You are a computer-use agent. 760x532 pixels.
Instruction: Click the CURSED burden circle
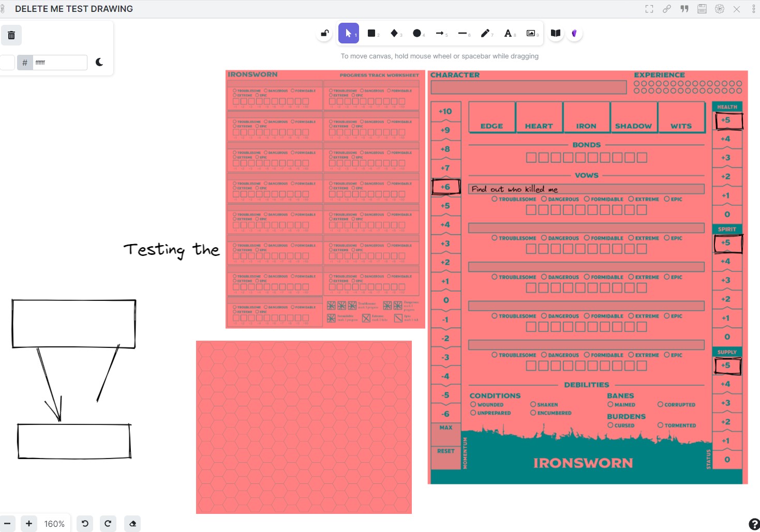coord(610,425)
